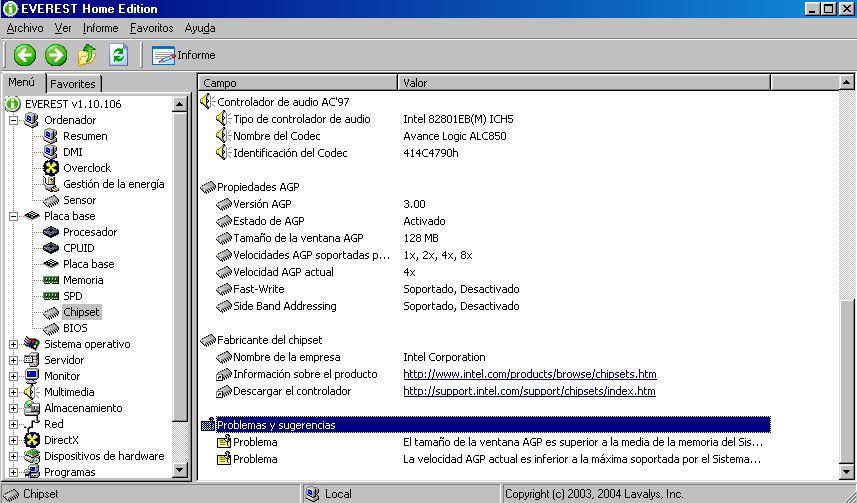
Task: Open the Intel products chipsets.htm link
Action: (x=530, y=374)
